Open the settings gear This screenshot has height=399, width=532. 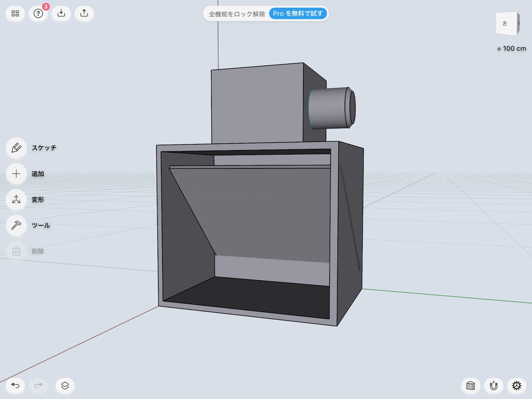(x=517, y=386)
